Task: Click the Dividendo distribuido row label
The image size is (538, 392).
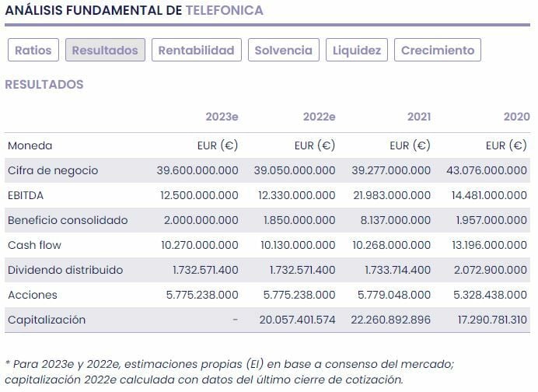Action: click(65, 270)
